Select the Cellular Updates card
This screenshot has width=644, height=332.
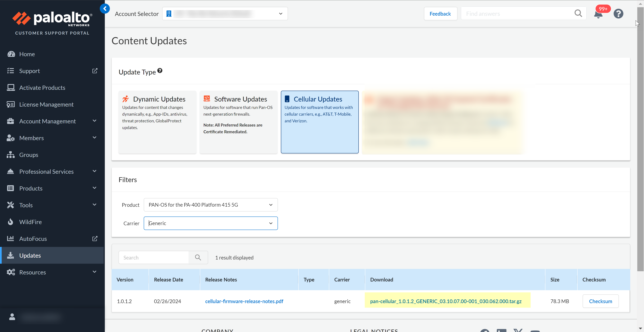[x=319, y=122]
